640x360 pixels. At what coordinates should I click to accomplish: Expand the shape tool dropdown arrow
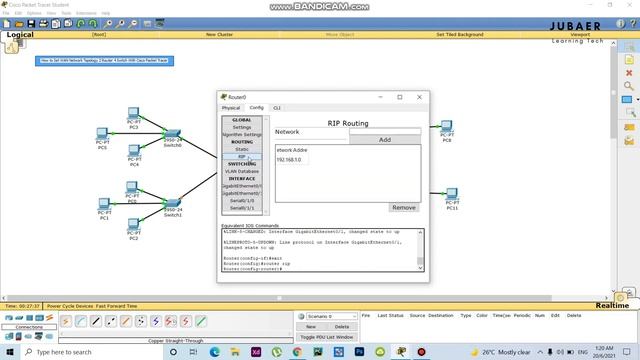coord(637,100)
